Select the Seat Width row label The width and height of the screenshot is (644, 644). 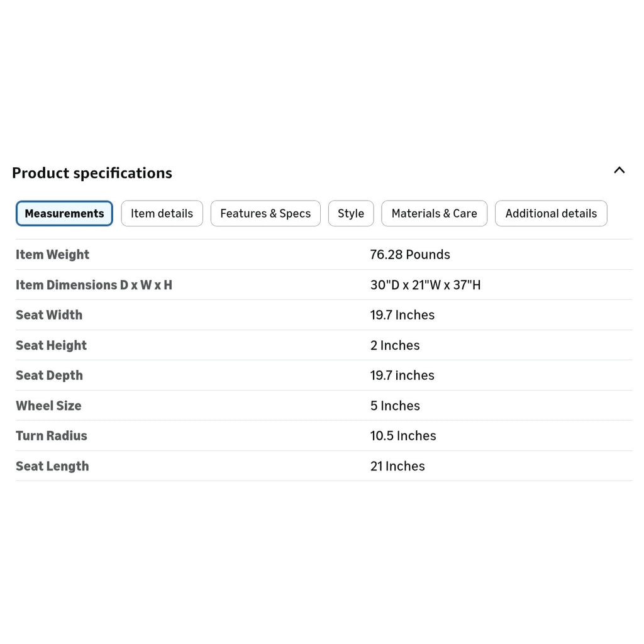click(x=49, y=314)
